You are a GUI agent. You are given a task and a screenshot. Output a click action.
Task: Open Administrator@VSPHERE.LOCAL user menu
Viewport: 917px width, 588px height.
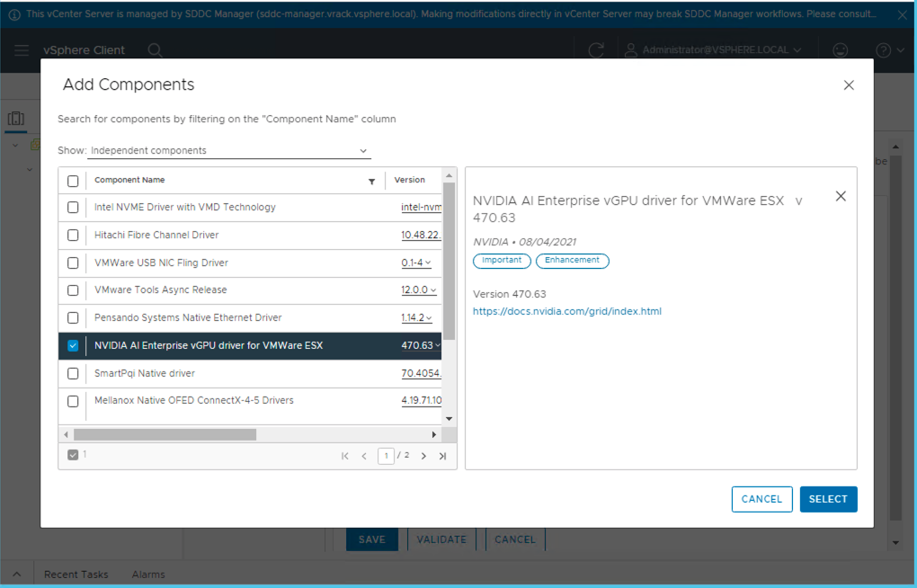tap(714, 50)
